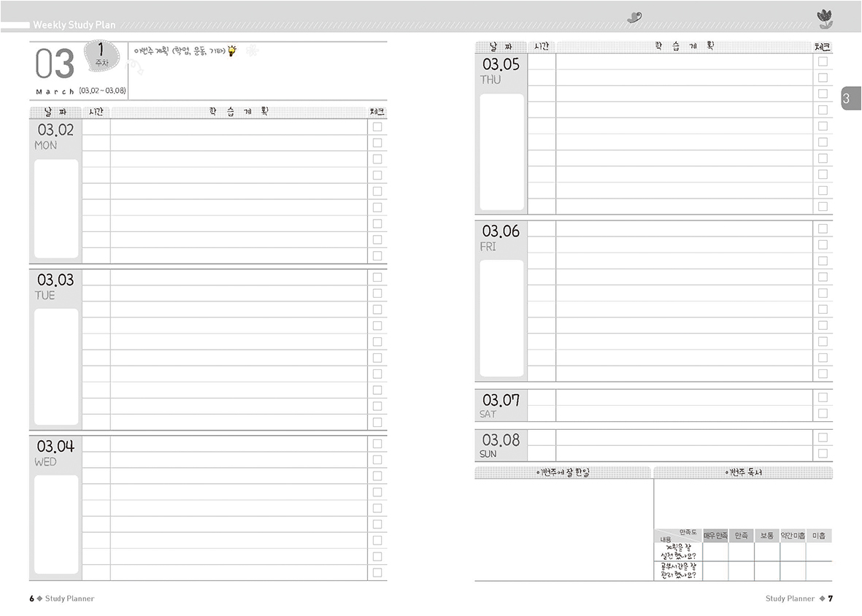Click the diamond icon beside page number 6
This screenshot has width=862, height=616.
39,598
